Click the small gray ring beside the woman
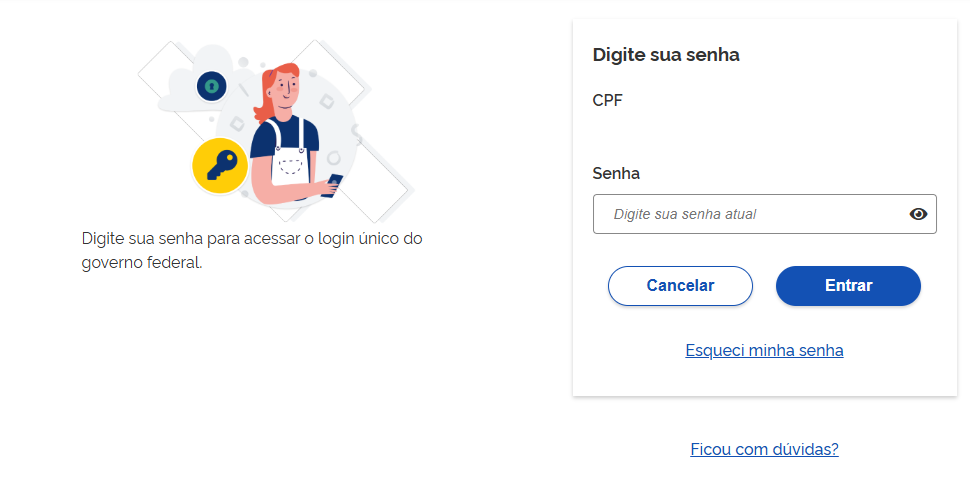This screenshot has height=482, width=970. coord(333,157)
